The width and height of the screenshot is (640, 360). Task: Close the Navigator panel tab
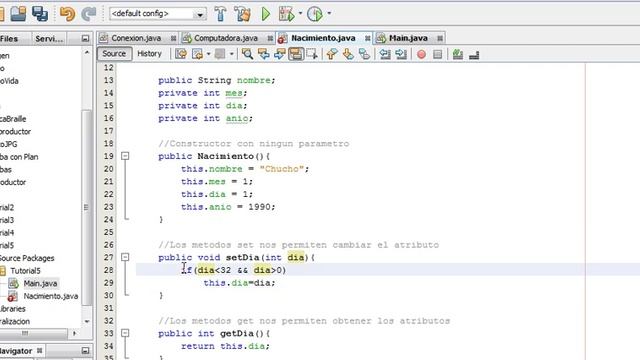40,351
